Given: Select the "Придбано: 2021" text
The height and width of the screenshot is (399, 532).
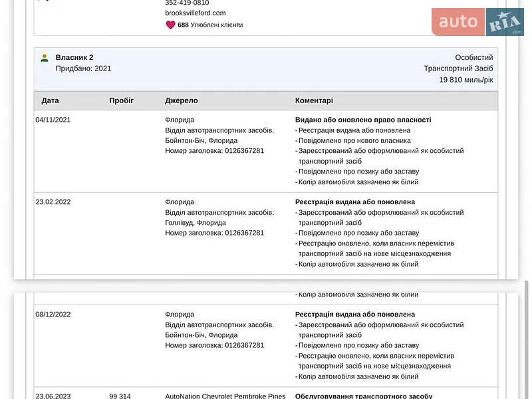Looking at the screenshot, I should pyautogui.click(x=83, y=68).
